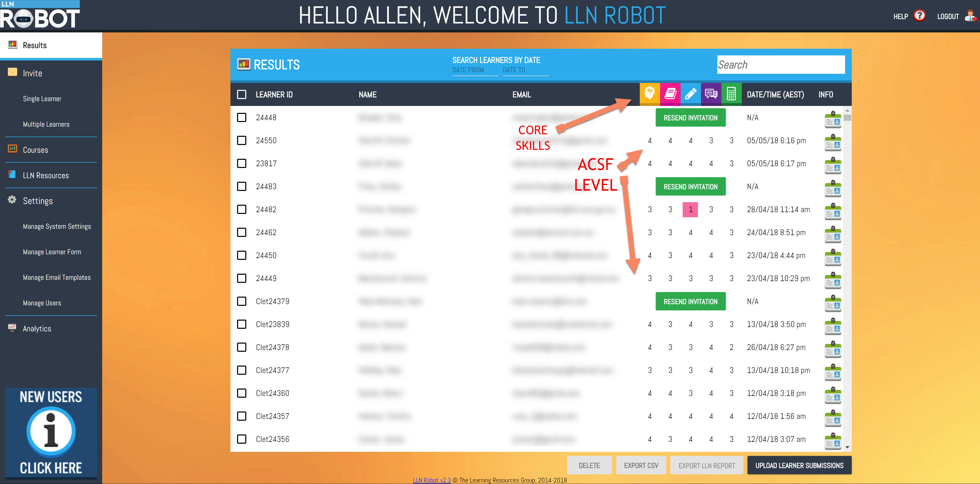The height and width of the screenshot is (484, 980).
Task: Open info card for learner Clet24357
Action: [x=833, y=418]
